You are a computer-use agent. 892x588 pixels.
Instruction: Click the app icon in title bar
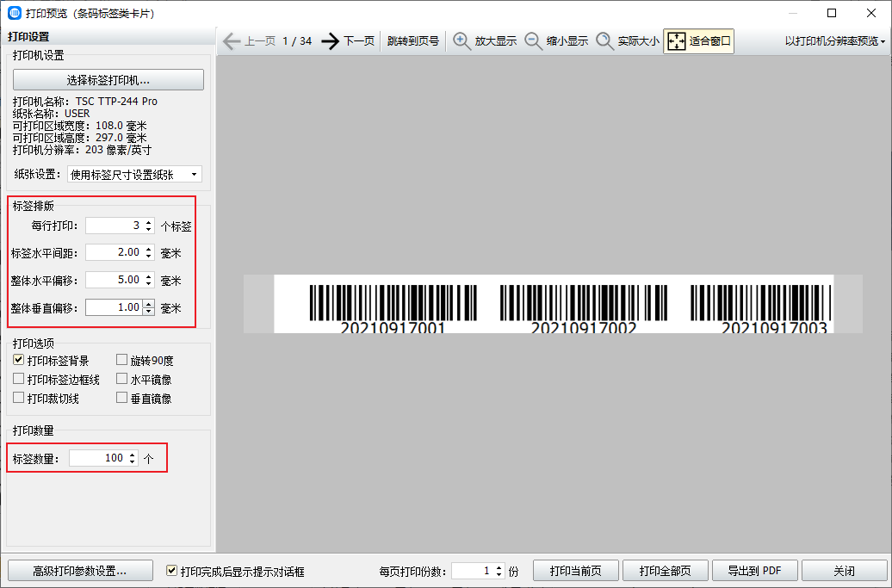point(15,13)
